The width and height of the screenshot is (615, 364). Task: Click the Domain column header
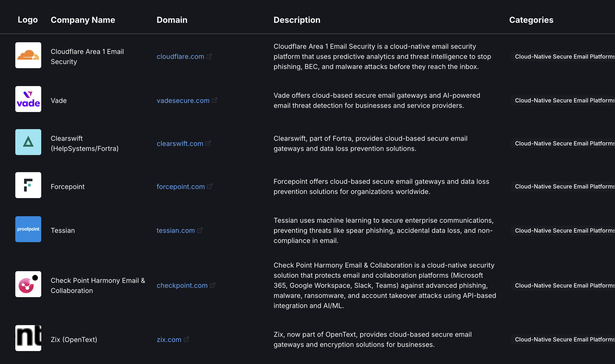pos(172,20)
